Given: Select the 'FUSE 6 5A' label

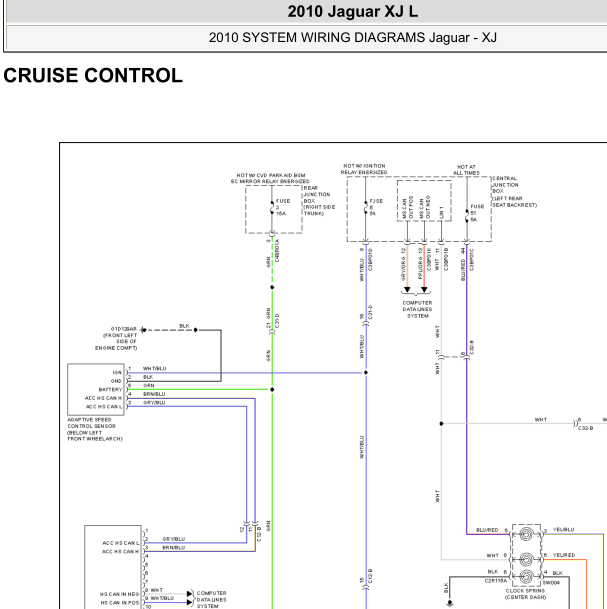Looking at the screenshot, I should click(376, 207).
